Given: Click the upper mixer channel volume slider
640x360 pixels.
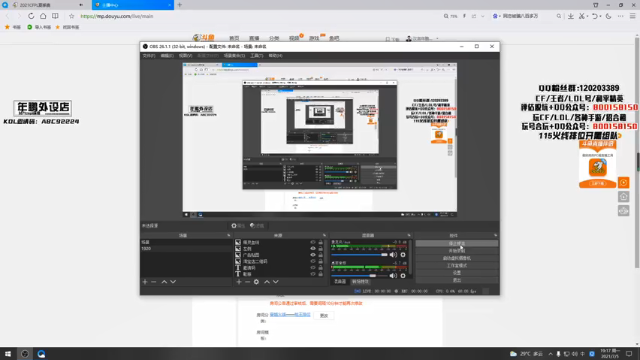Looking at the screenshot, I should (x=360, y=255).
